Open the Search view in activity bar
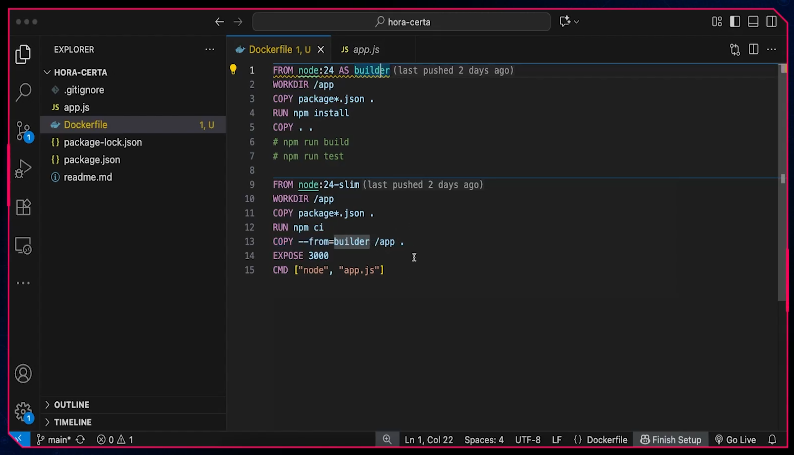 [22, 92]
